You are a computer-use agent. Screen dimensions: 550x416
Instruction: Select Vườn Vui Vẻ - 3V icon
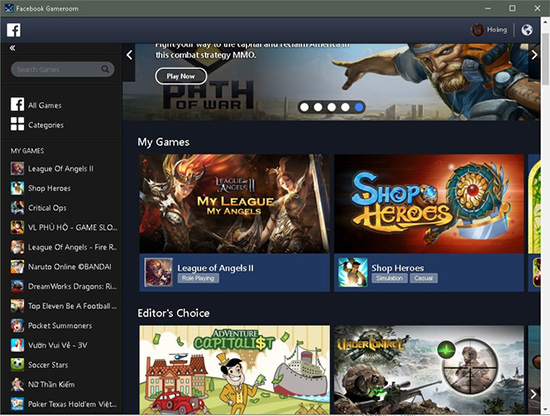tap(17, 345)
